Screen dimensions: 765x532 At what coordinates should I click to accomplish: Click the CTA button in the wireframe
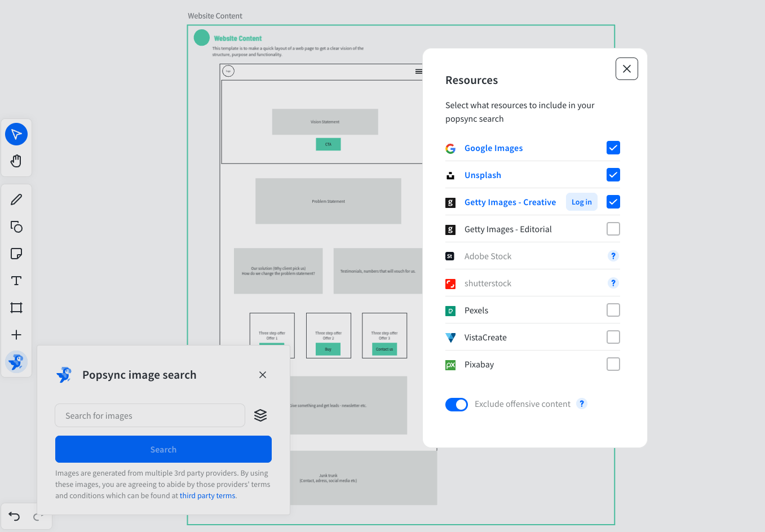tap(328, 144)
